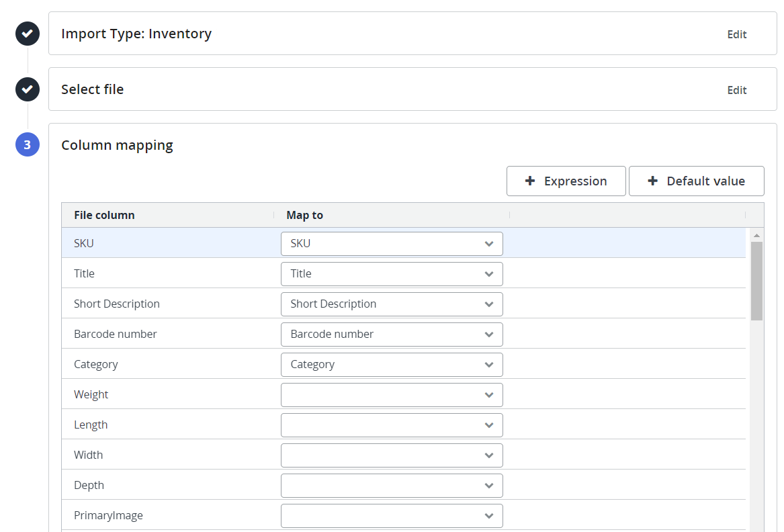Screen dimensions: 784x532
Task: Choose a mapping for the Weight column
Action: [391, 395]
